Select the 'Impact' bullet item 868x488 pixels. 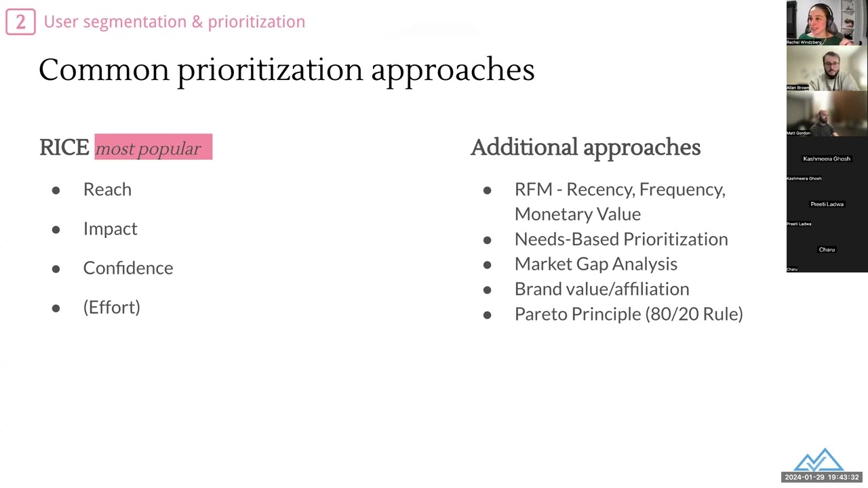click(110, 228)
